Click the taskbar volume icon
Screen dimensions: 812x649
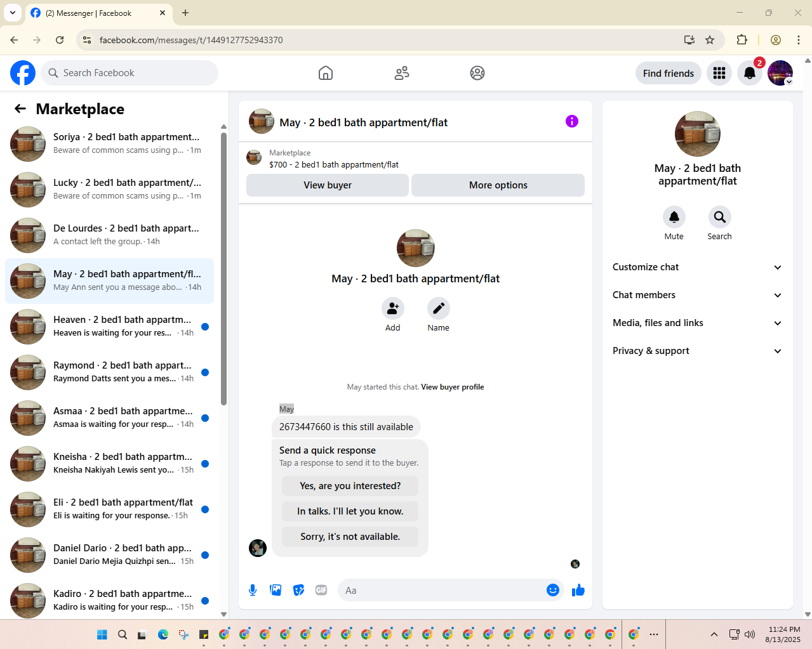[750, 634]
